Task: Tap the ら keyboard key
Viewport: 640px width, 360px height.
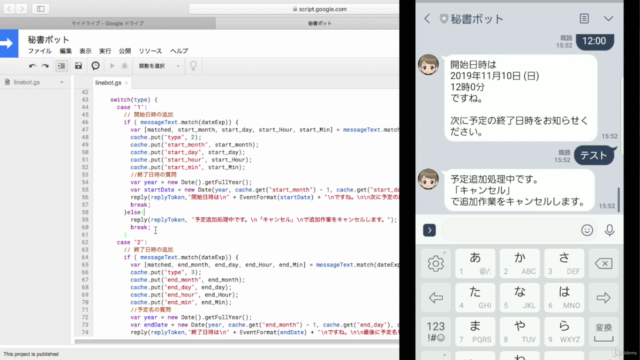Action: pos(564,331)
